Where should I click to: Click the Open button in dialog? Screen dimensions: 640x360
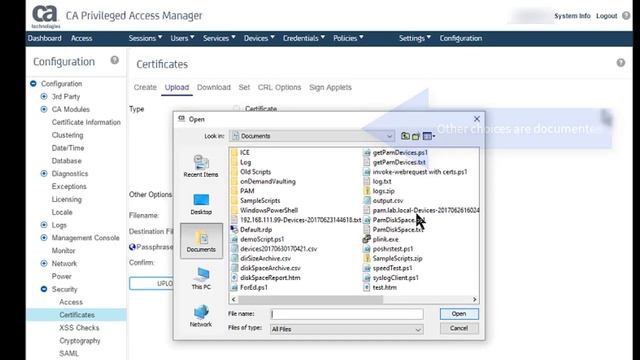459,314
